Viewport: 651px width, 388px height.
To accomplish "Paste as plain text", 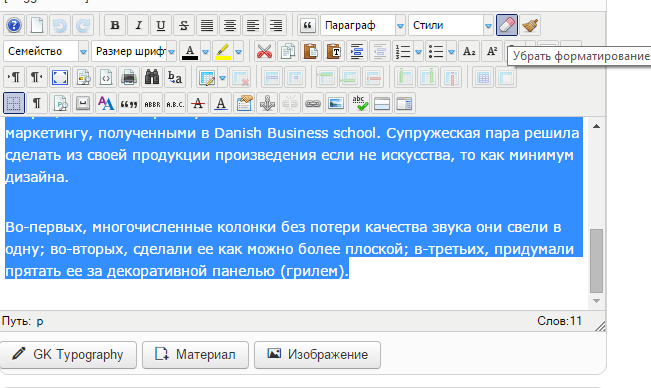I will 334,51.
